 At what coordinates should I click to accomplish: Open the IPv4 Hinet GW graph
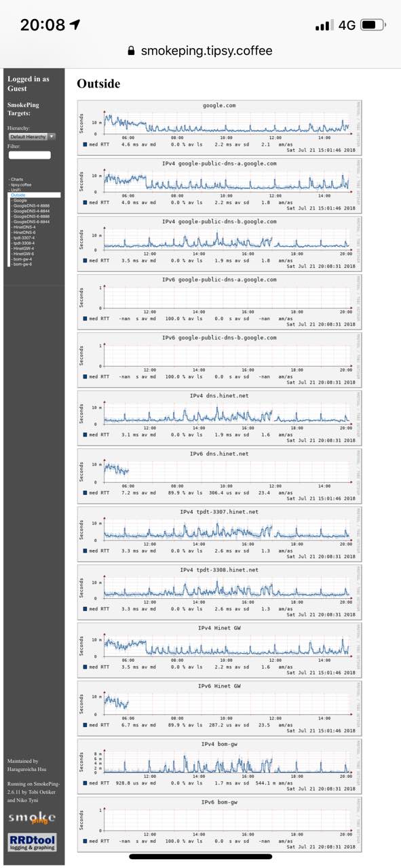pyautogui.click(x=220, y=650)
